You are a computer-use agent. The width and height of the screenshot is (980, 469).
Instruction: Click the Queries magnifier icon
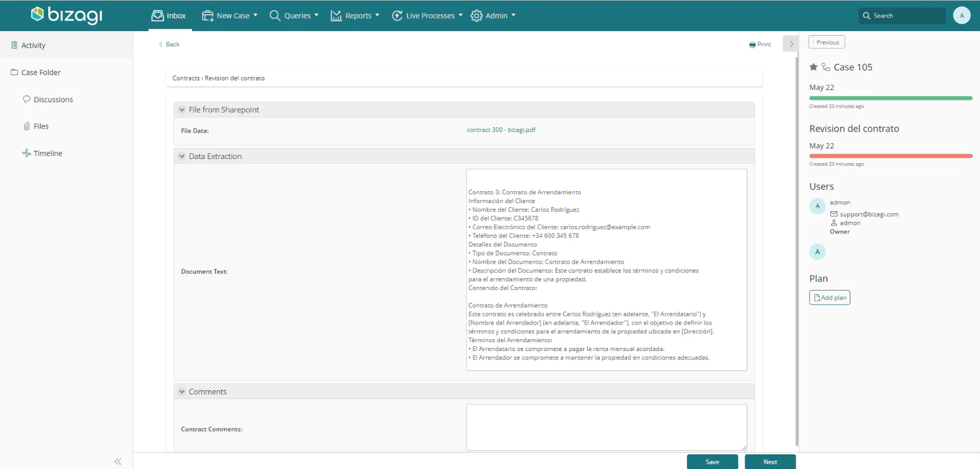click(x=275, y=16)
